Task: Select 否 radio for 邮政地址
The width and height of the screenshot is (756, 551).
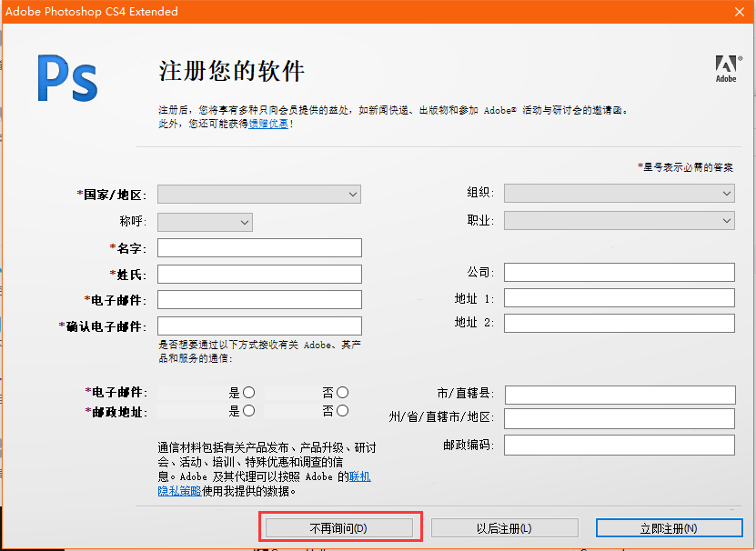Action: 342,411
